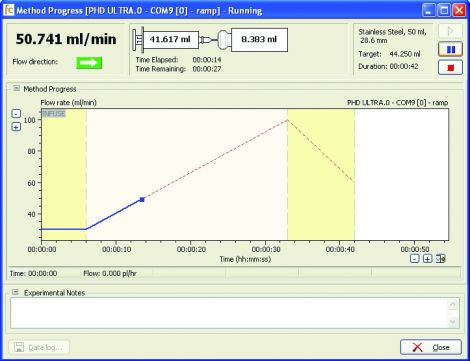Click the application icon in the title bar

[x=9, y=10]
